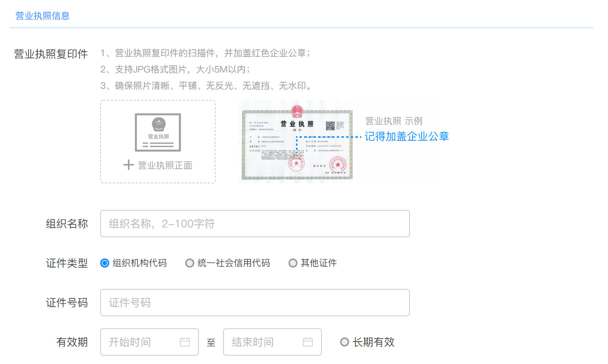This screenshot has width=608, height=364.
Task: Click the national emblem atop sample license
Action: pos(297,111)
